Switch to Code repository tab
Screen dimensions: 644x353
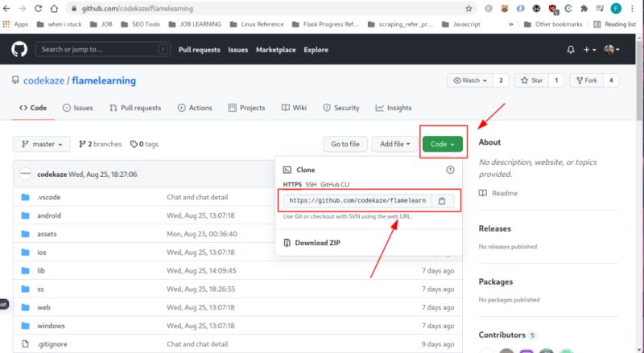pyautogui.click(x=33, y=108)
